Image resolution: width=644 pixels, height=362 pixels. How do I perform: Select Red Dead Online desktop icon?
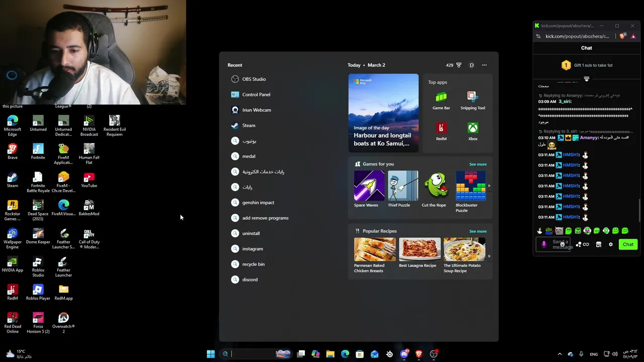[13, 323]
